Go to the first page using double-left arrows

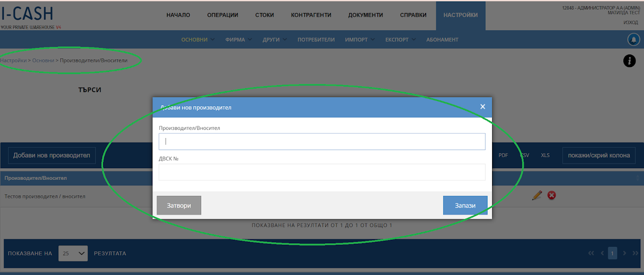point(591,253)
